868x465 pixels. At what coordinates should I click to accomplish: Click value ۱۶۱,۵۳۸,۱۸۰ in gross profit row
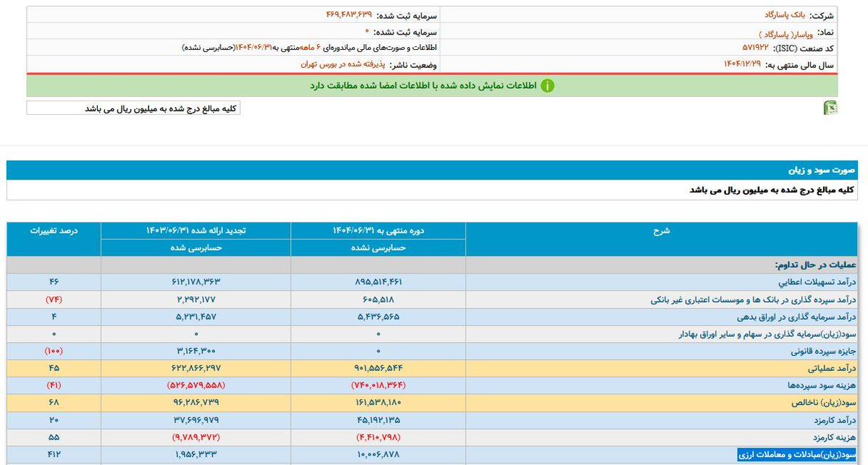tap(379, 403)
